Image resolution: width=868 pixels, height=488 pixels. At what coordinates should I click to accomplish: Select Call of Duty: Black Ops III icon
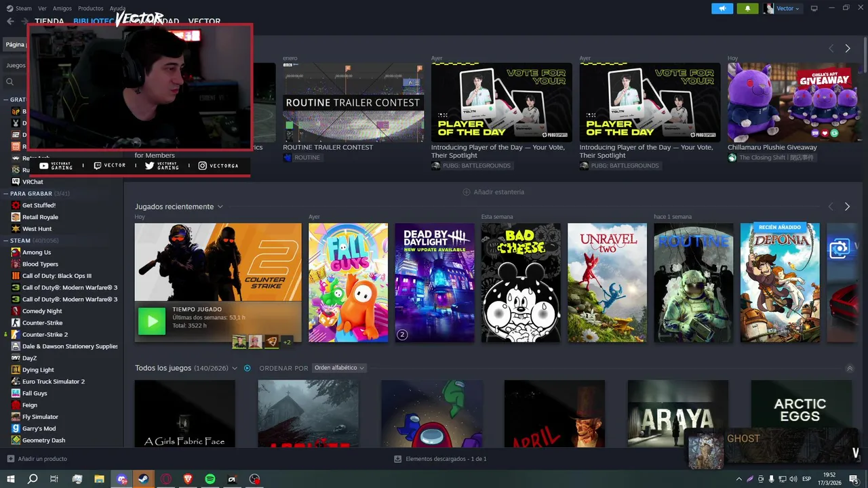(16, 276)
